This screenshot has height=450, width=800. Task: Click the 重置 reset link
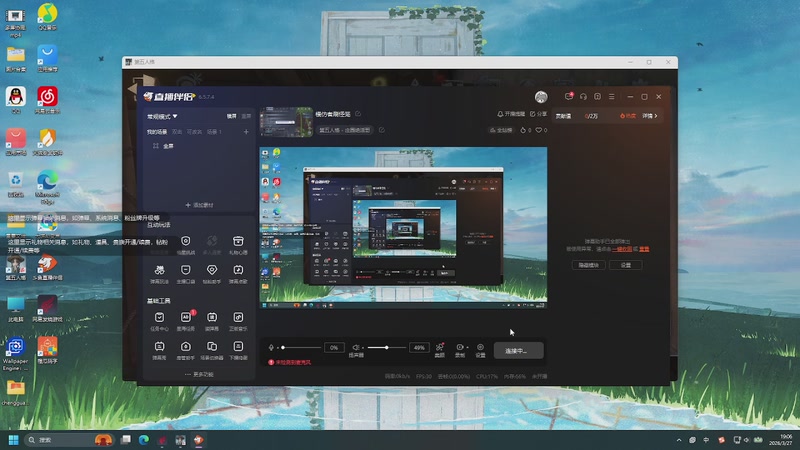tap(644, 249)
